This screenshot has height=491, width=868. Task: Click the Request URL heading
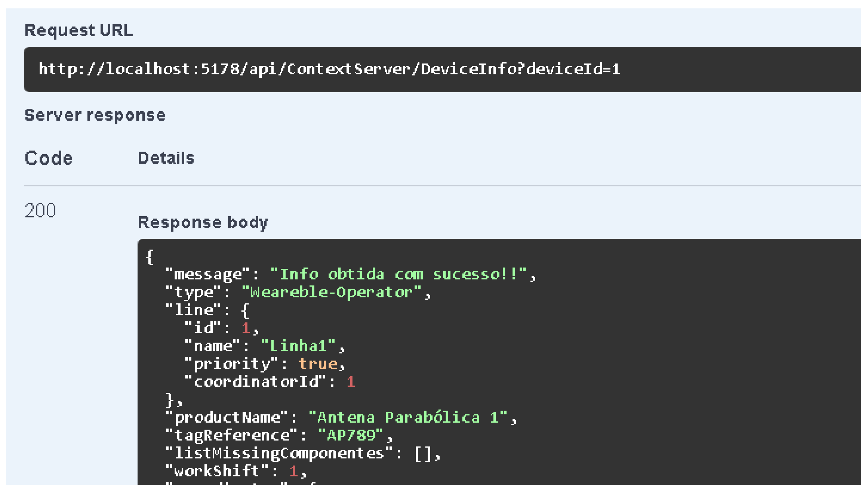tap(79, 30)
